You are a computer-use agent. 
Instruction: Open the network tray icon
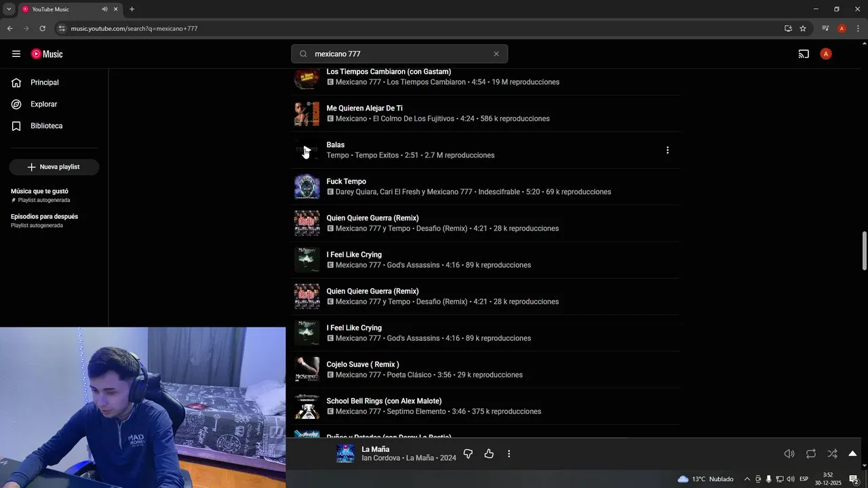pyautogui.click(x=779, y=479)
